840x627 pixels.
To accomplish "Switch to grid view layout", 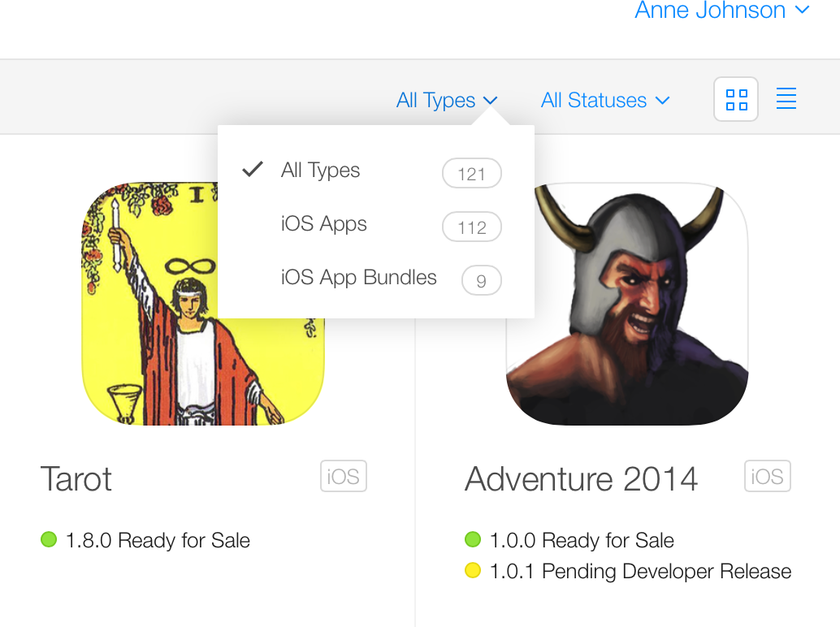I will [x=736, y=100].
